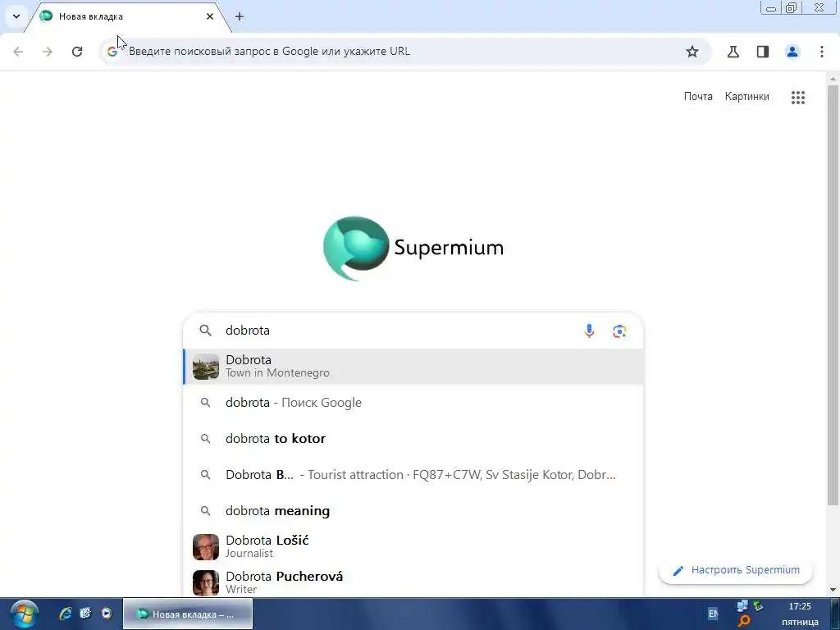Click search icon beside dobrota to kotor
This screenshot has width=840, height=630.
206,439
